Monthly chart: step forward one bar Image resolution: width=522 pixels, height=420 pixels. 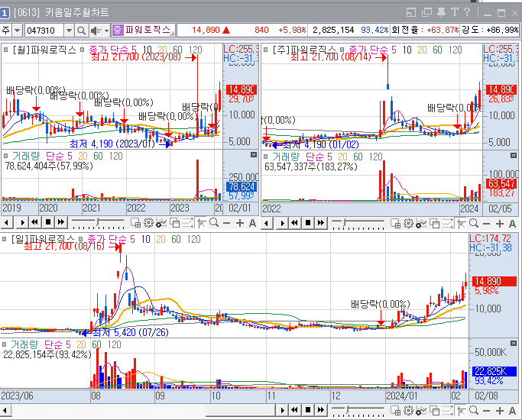coord(21,222)
